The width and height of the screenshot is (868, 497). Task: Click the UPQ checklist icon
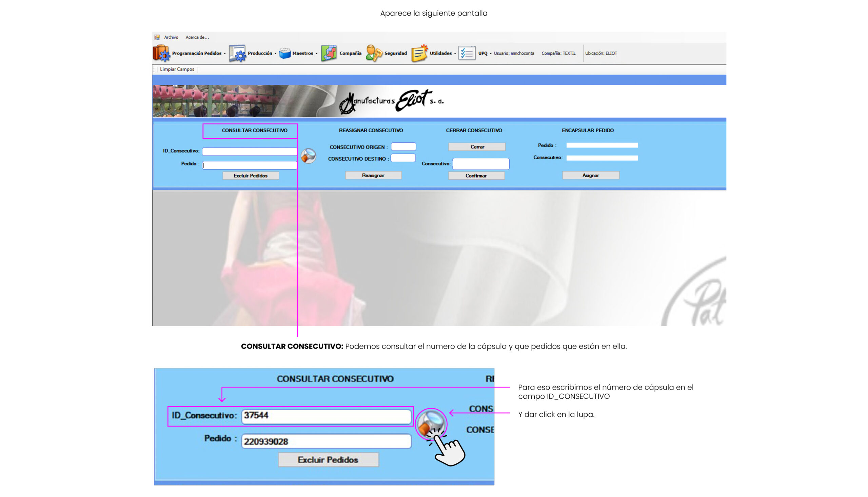[467, 53]
